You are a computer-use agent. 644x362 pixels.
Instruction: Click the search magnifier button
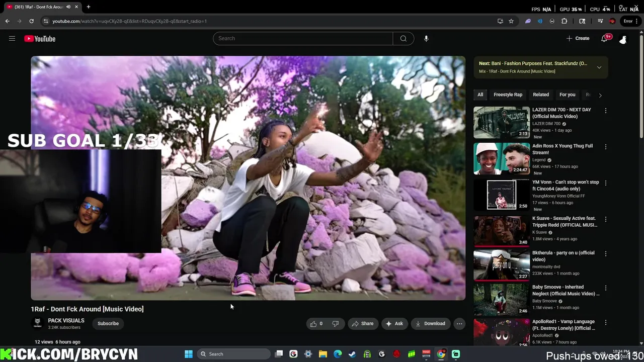[x=403, y=38]
